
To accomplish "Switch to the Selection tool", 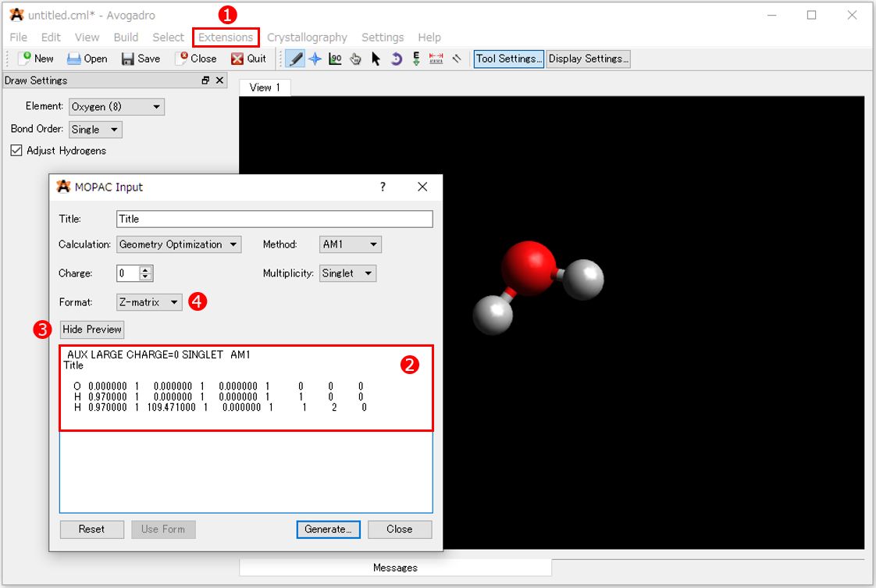I will click(376, 58).
